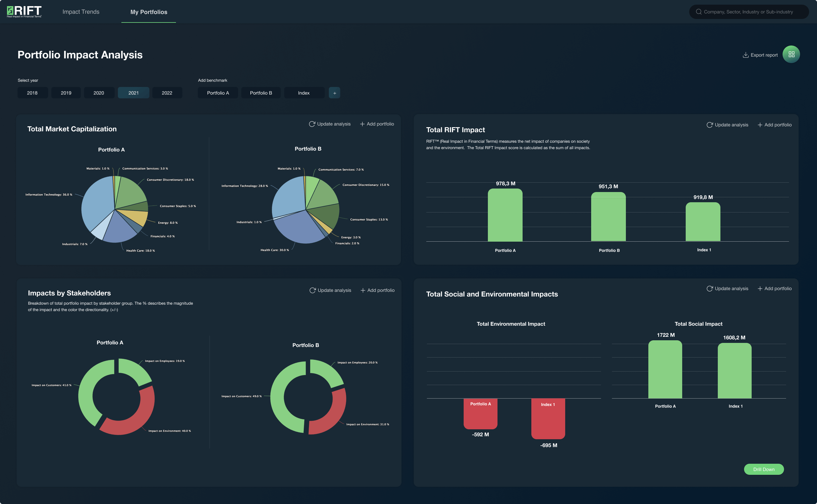Select year 2020

(99, 93)
